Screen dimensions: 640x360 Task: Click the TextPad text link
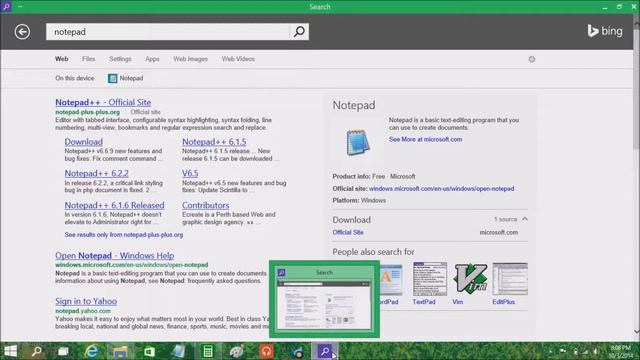click(x=424, y=302)
